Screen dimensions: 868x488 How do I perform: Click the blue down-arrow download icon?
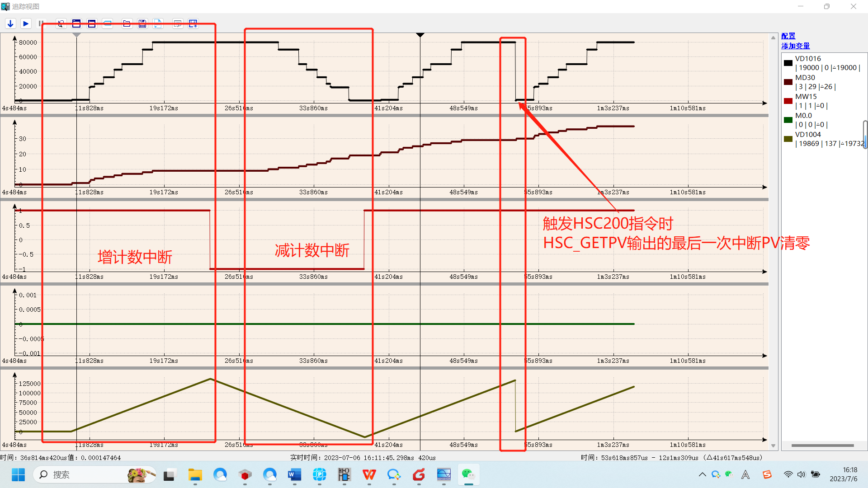click(10, 23)
